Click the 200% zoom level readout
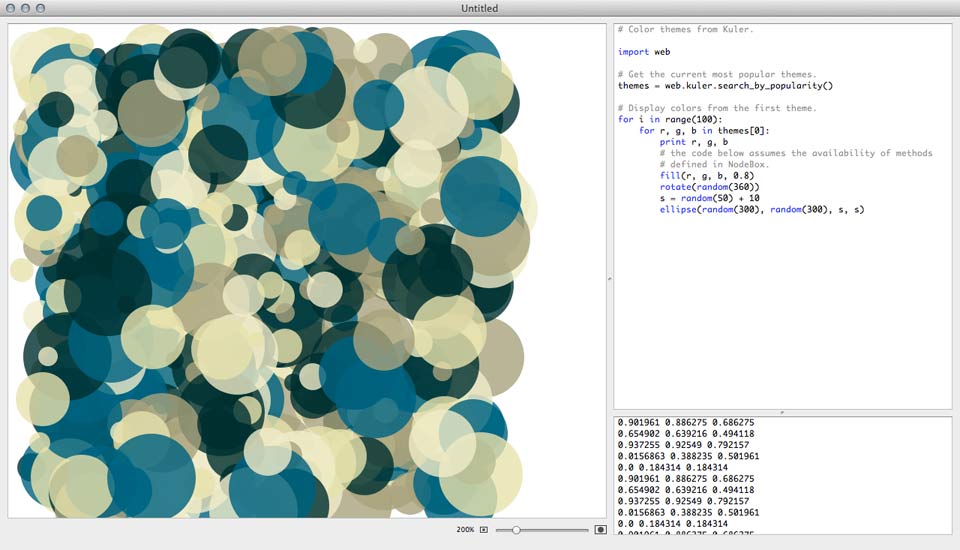960x550 pixels. point(465,530)
